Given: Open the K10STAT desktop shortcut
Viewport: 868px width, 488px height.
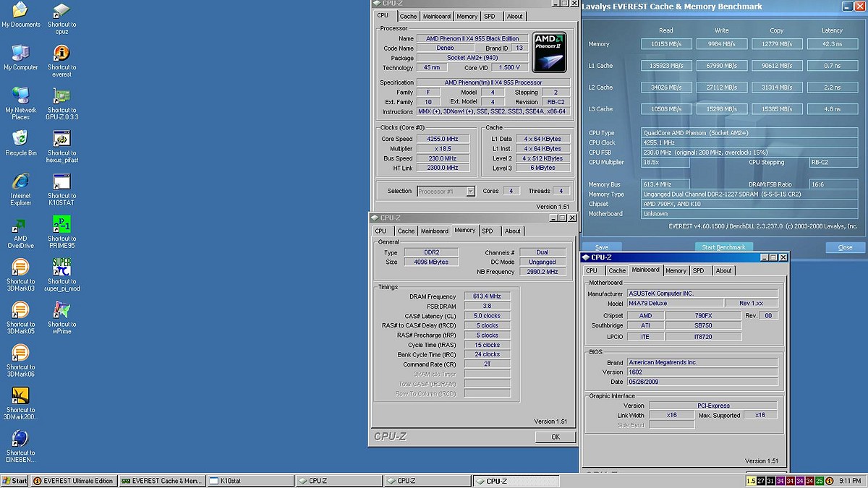Looking at the screenshot, I should [61, 182].
